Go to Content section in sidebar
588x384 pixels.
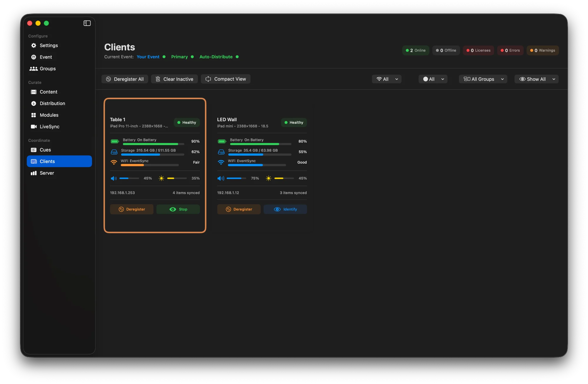[x=49, y=92]
